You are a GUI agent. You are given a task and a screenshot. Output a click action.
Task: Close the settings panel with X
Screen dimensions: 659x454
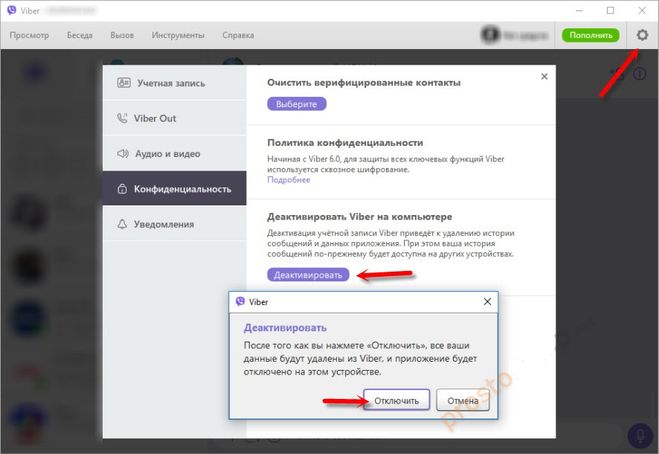[544, 77]
